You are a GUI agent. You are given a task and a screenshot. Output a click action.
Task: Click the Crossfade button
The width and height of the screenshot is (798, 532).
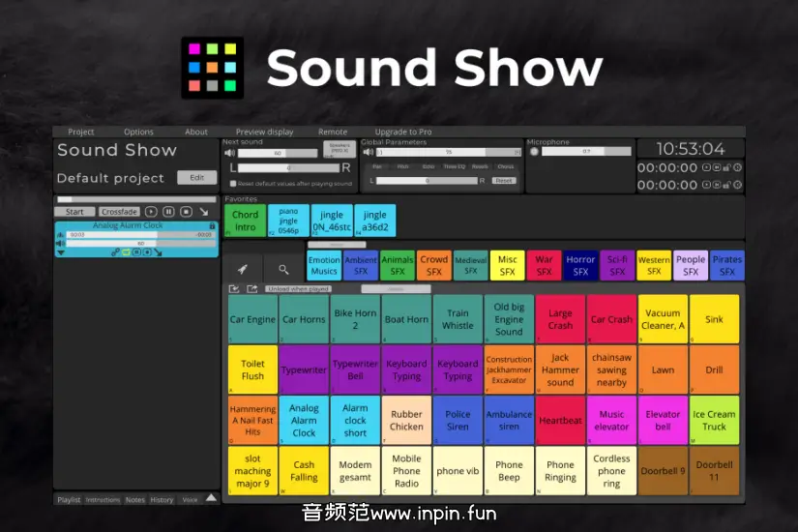pos(120,212)
